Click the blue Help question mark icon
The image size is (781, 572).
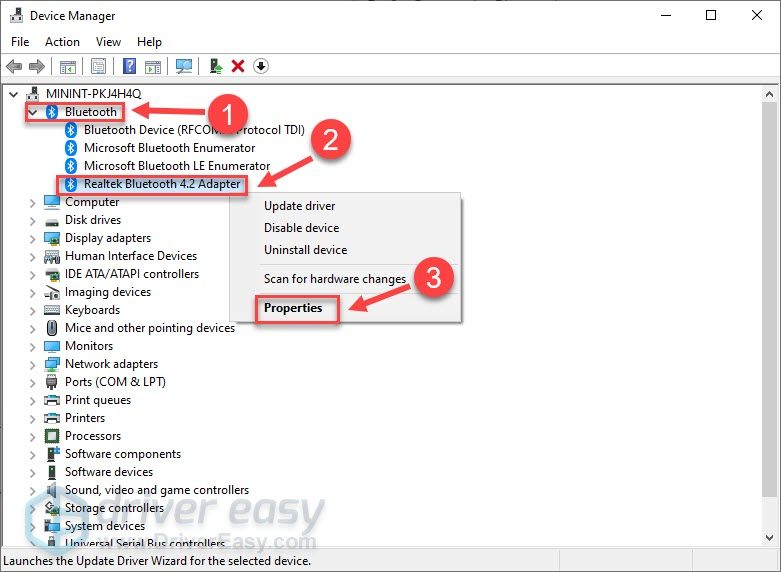[x=129, y=66]
